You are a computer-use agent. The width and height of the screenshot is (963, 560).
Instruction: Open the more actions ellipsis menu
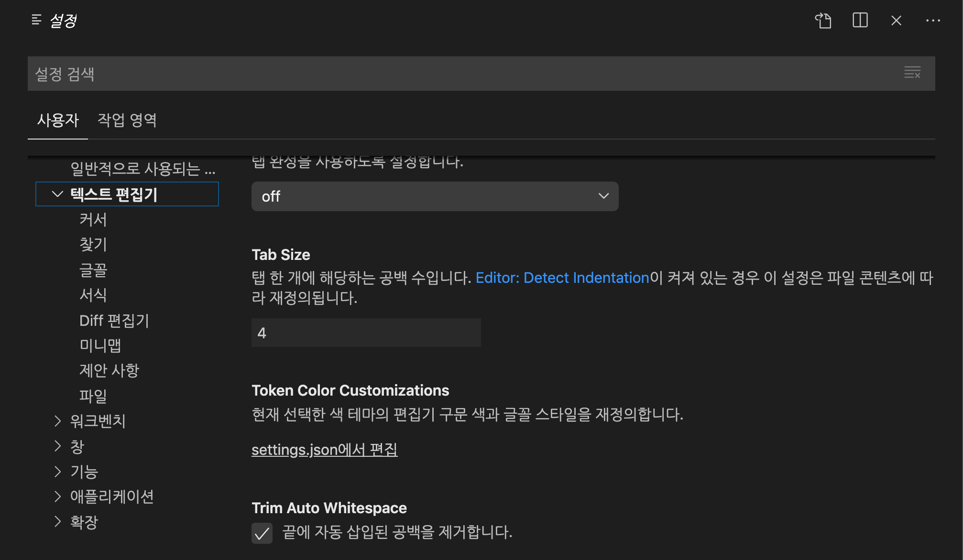pos(932,21)
